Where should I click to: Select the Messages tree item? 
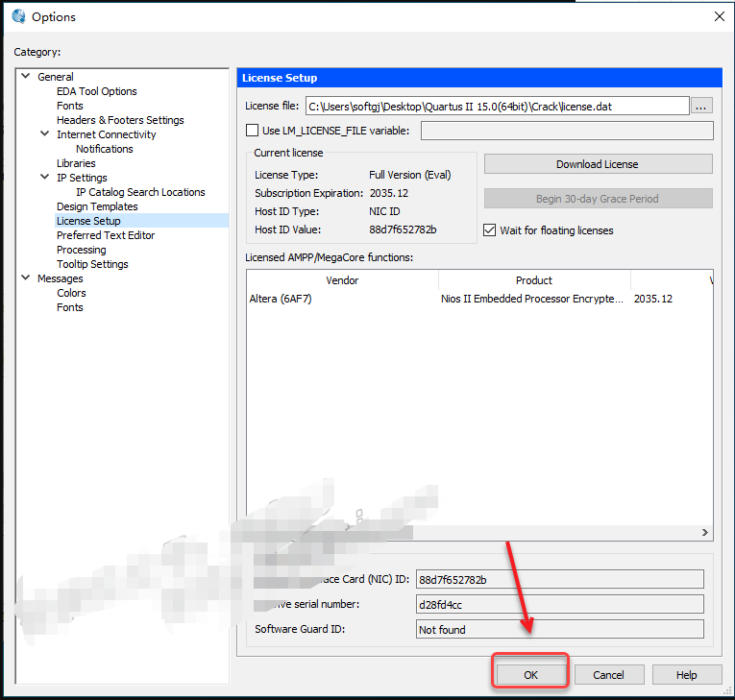[x=60, y=278]
